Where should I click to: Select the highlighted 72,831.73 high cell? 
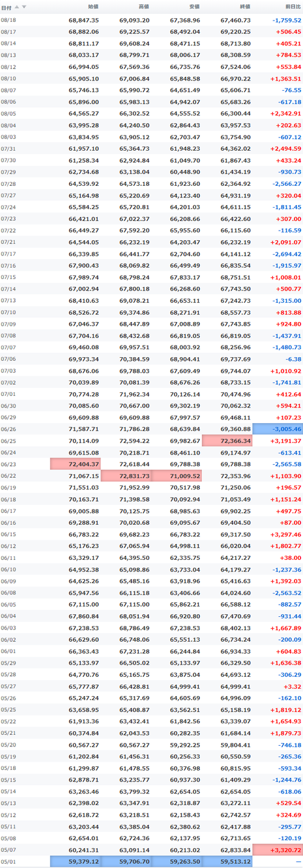[126, 476]
